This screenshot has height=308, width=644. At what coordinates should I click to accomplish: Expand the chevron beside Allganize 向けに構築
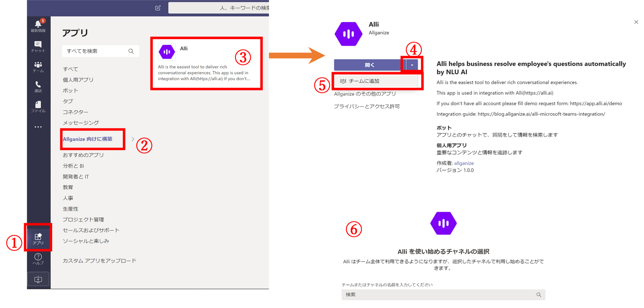coord(133,139)
